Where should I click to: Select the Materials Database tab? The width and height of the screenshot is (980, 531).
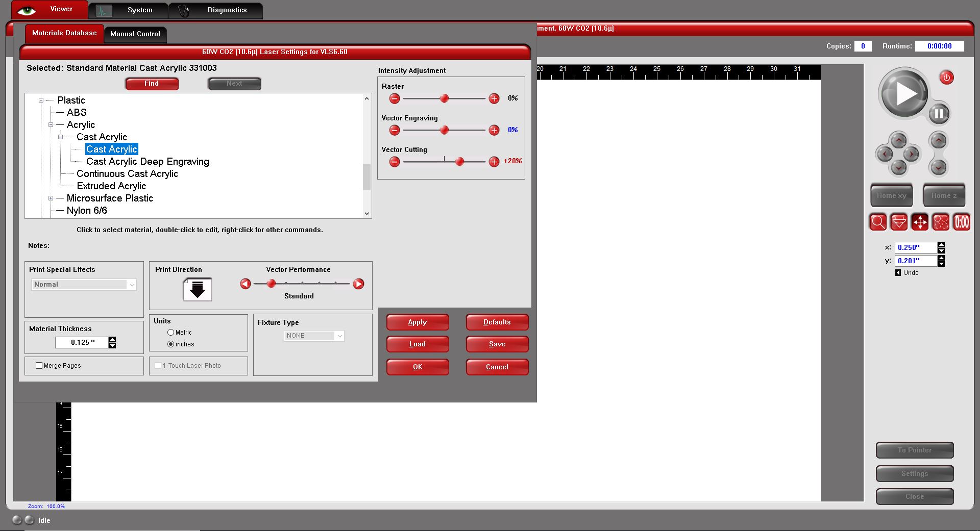[64, 33]
